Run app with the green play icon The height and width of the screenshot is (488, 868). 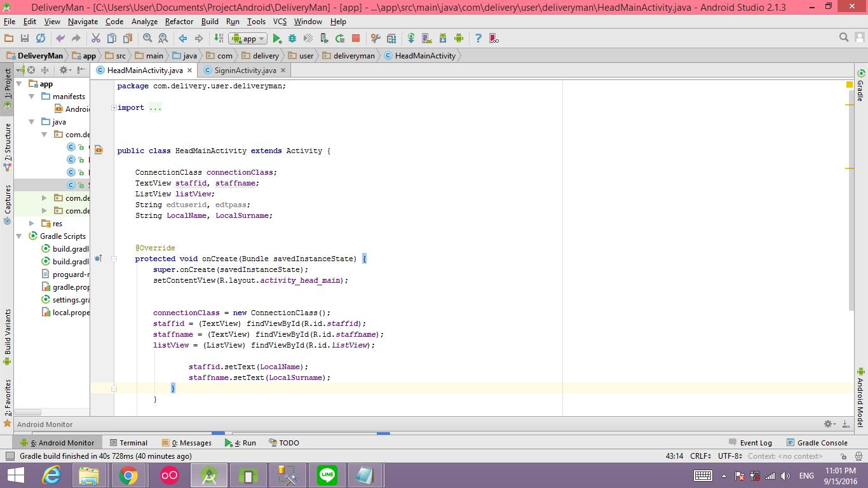point(277,39)
